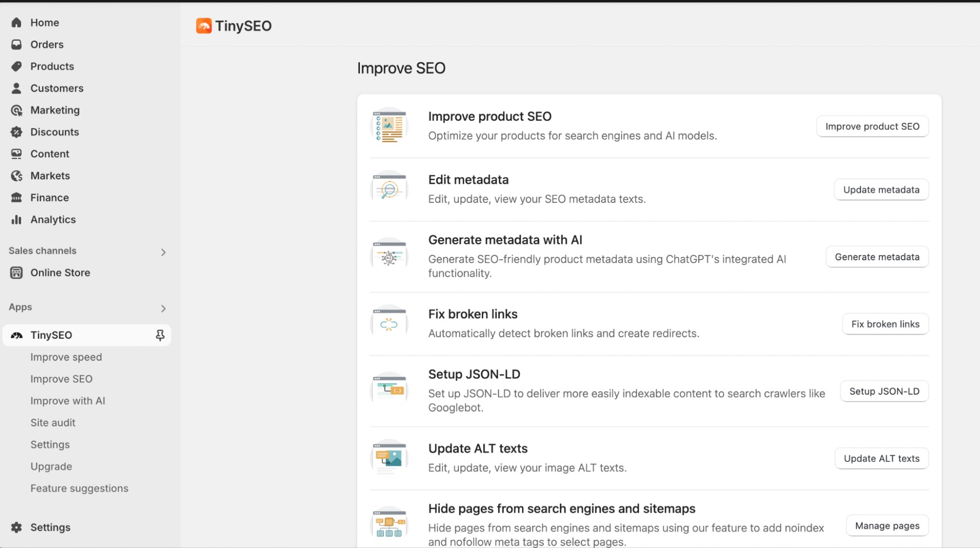980x548 pixels.
Task: Click the Markets globe icon
Action: [x=16, y=176]
